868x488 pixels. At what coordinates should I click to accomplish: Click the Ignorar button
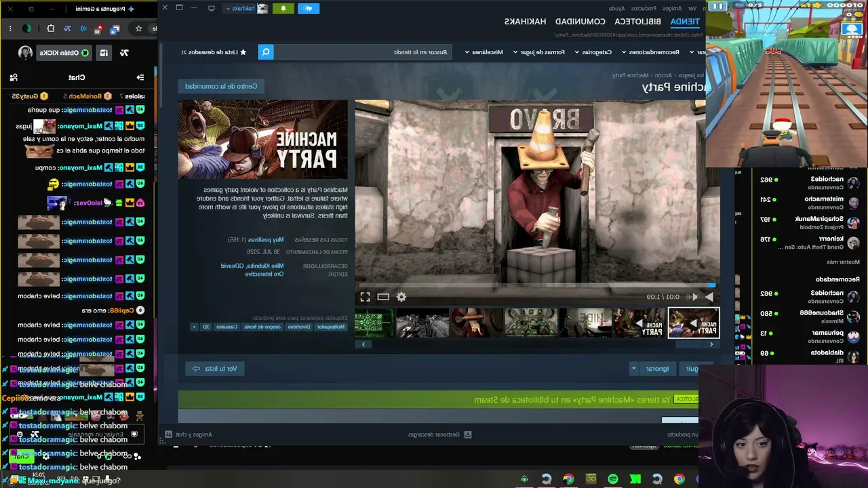click(x=658, y=369)
